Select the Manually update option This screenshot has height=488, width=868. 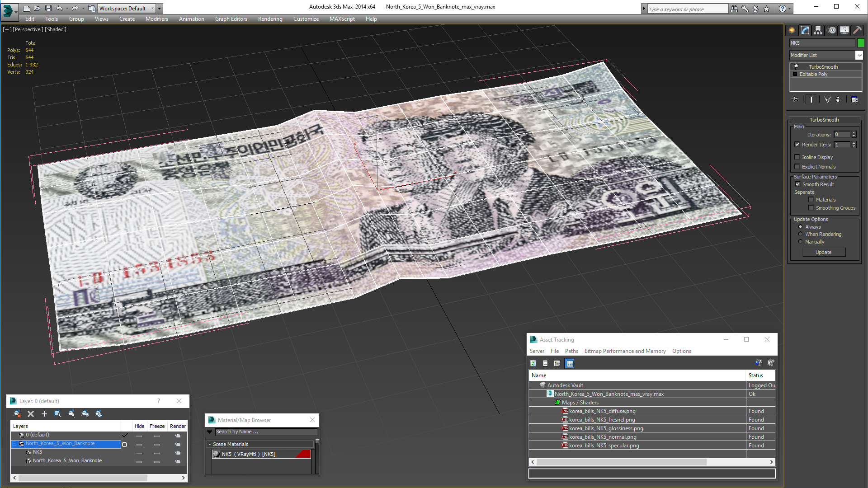tap(800, 242)
